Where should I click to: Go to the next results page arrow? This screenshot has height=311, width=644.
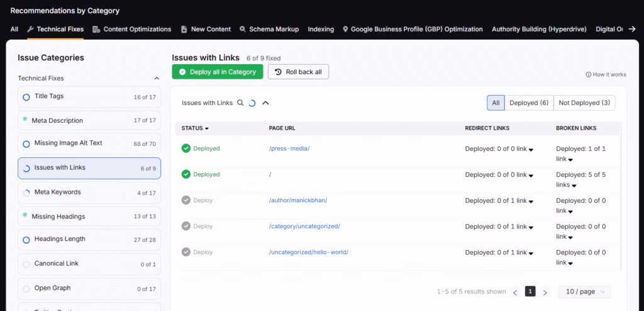click(x=545, y=292)
